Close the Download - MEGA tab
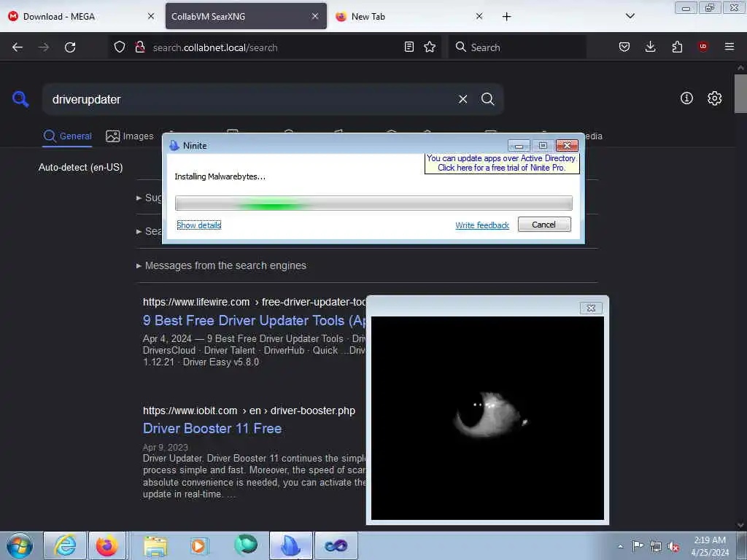Image resolution: width=747 pixels, height=560 pixels. click(x=151, y=16)
